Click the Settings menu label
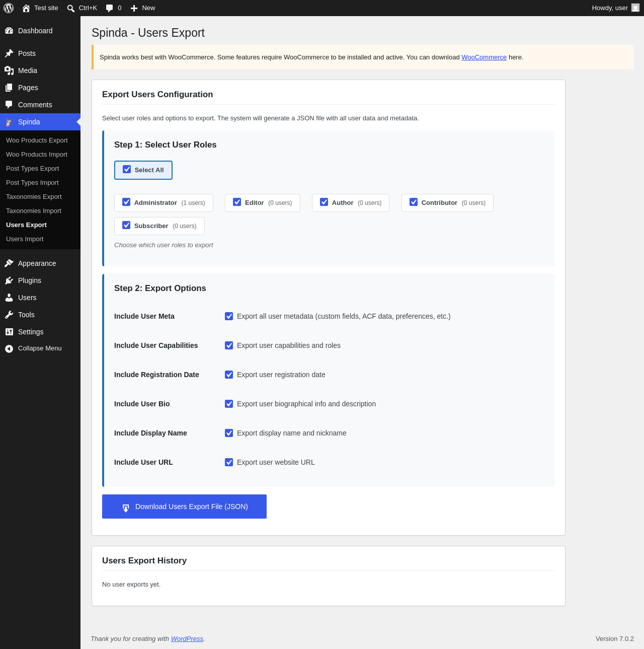644x649 pixels. pyautogui.click(x=31, y=332)
